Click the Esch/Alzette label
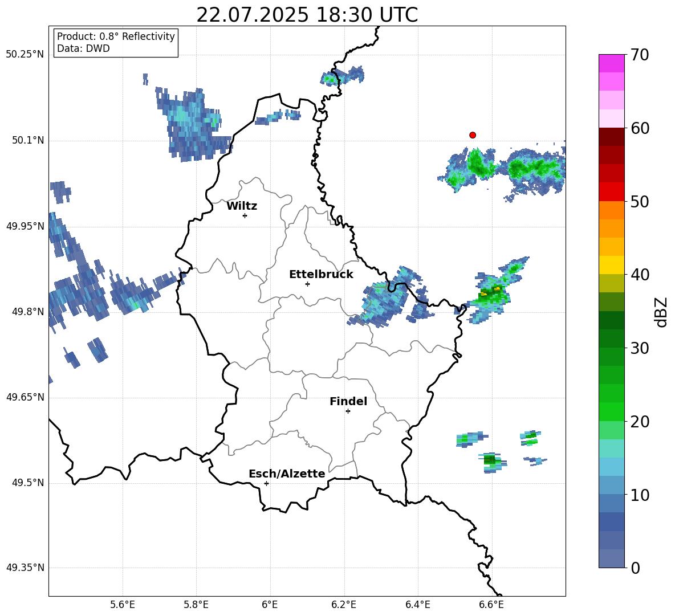The image size is (675, 616). (287, 474)
